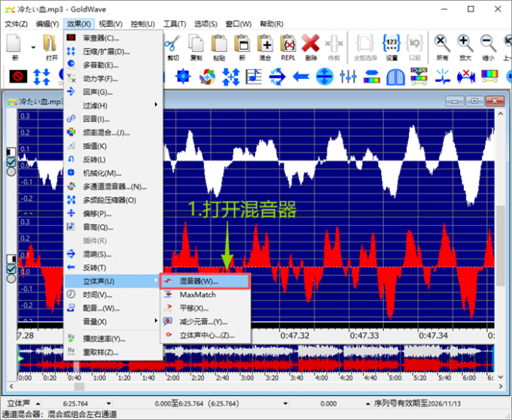512x420 pixels.
Task: Click the Zoom In (放大) magnifier icon
Action: coord(465,44)
